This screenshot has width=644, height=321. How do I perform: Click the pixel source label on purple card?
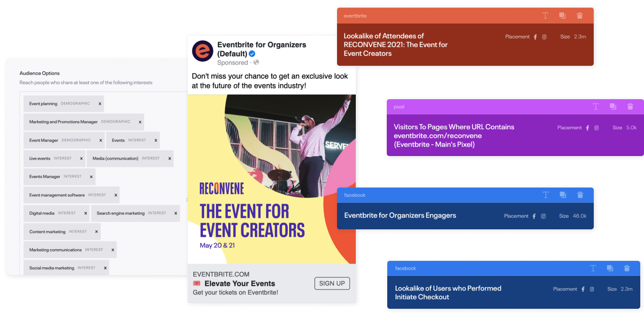pyautogui.click(x=399, y=107)
